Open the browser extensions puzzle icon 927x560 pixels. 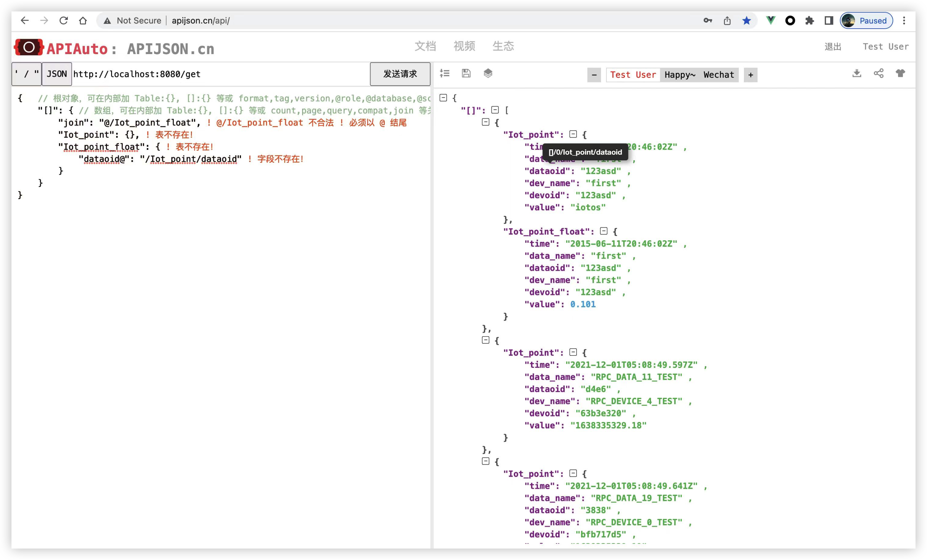[x=809, y=21]
